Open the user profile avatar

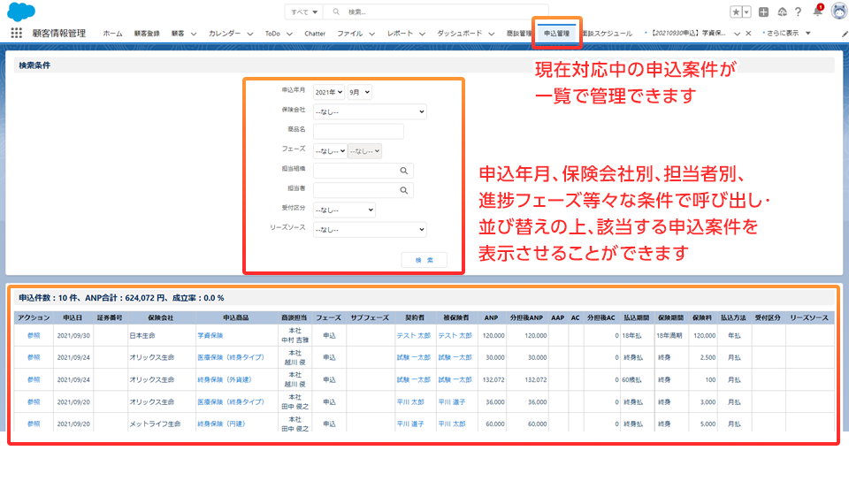tap(838, 11)
